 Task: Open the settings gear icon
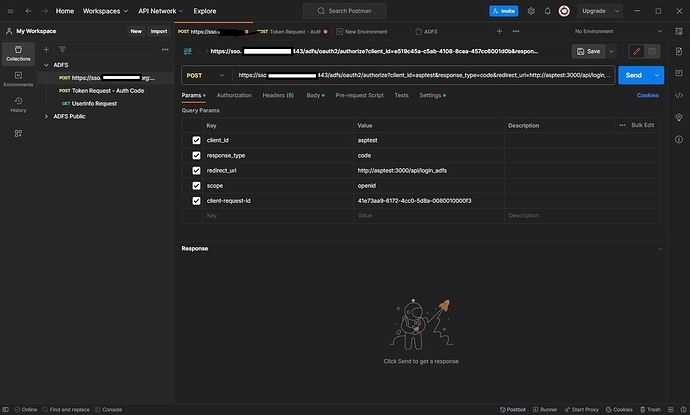(531, 11)
